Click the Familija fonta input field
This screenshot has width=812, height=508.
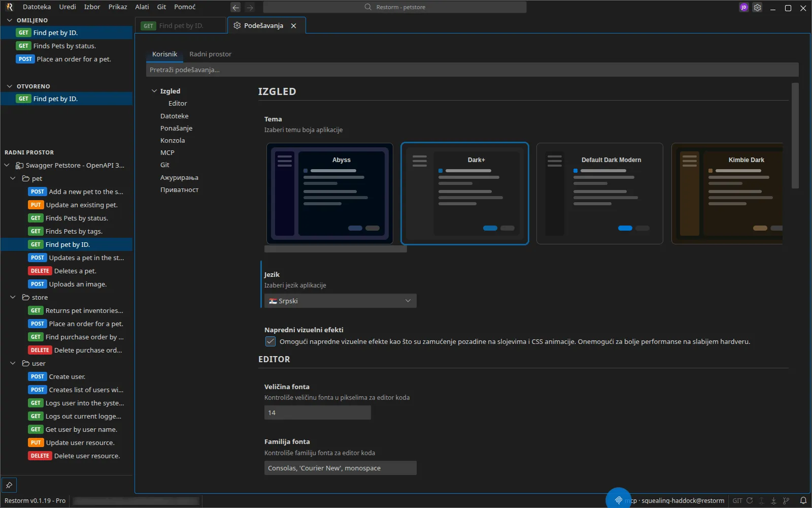click(341, 468)
